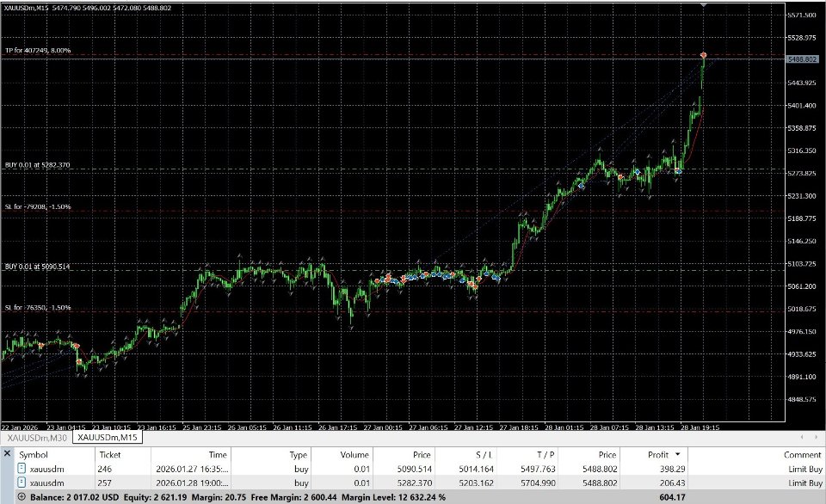Click the Margin Level: 12 632.24 % text

393,497
